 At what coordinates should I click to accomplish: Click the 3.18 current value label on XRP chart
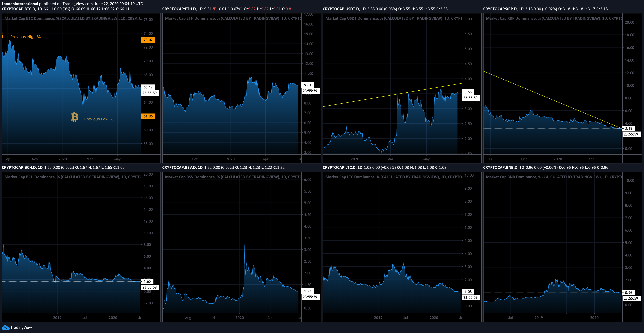pos(628,128)
